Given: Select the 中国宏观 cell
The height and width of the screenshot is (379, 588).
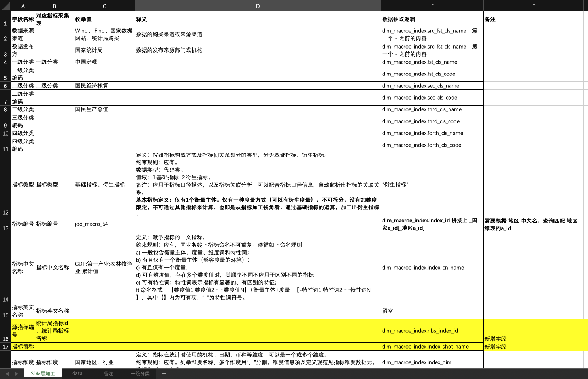Looking at the screenshot, I should [104, 62].
